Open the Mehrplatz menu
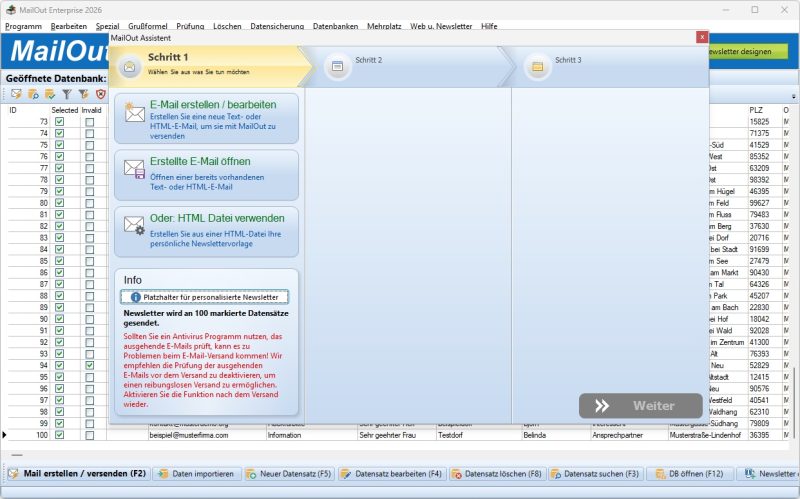 384,26
